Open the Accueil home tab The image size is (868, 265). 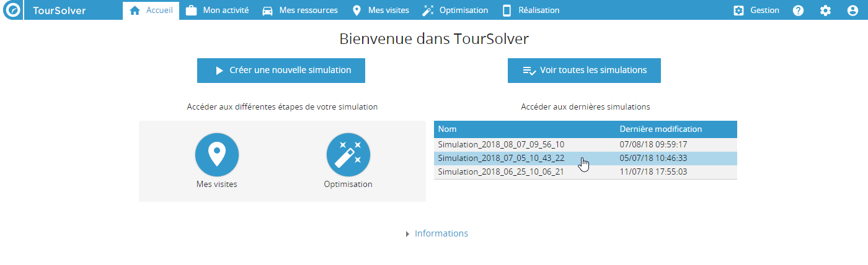click(151, 11)
